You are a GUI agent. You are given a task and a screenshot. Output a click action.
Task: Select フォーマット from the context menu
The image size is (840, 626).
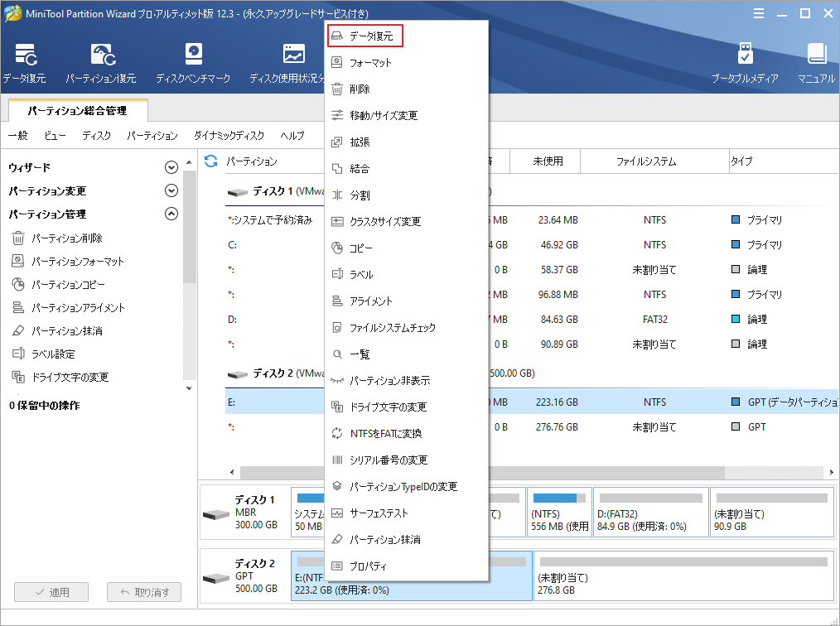pos(407,63)
